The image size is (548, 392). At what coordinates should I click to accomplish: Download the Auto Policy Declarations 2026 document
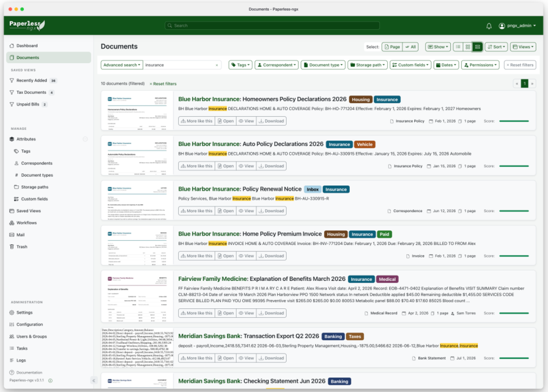point(271,166)
